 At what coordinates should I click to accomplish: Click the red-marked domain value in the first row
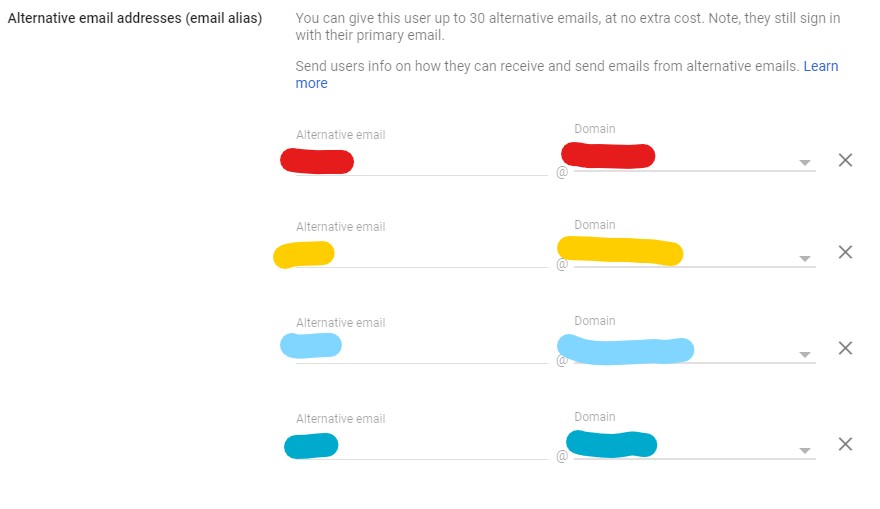point(608,156)
